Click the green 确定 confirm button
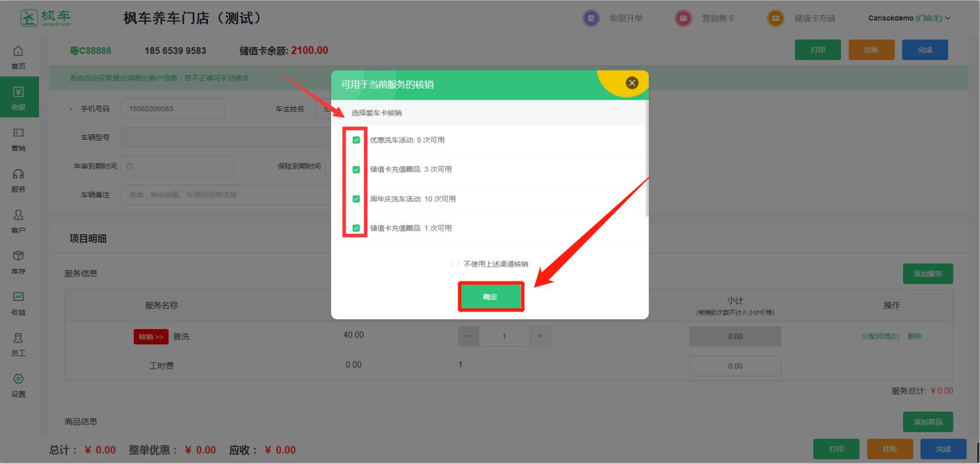This screenshot has width=980, height=464. point(490,297)
